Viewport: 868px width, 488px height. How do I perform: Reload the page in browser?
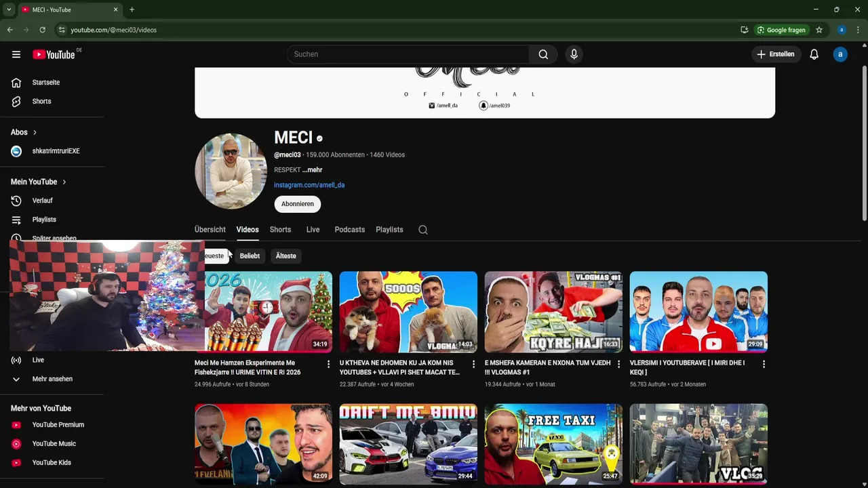42,30
